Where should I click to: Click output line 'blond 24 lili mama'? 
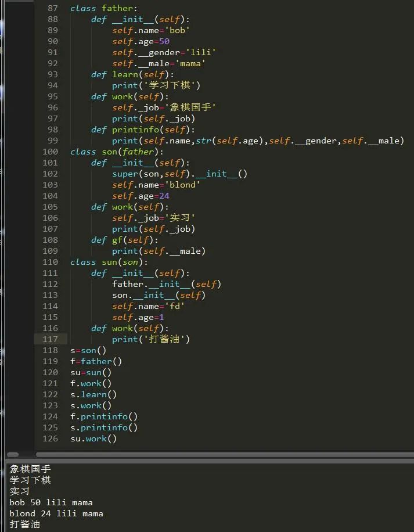(56, 513)
